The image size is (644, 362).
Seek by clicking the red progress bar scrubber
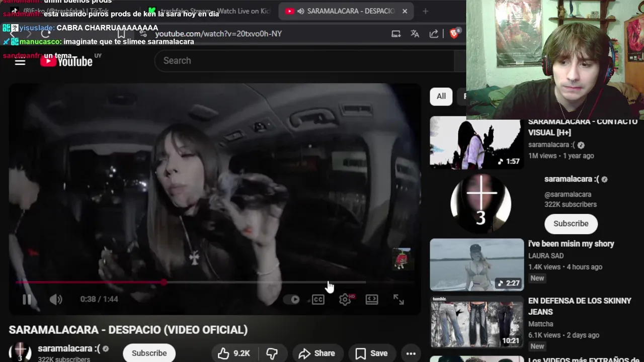point(164,283)
